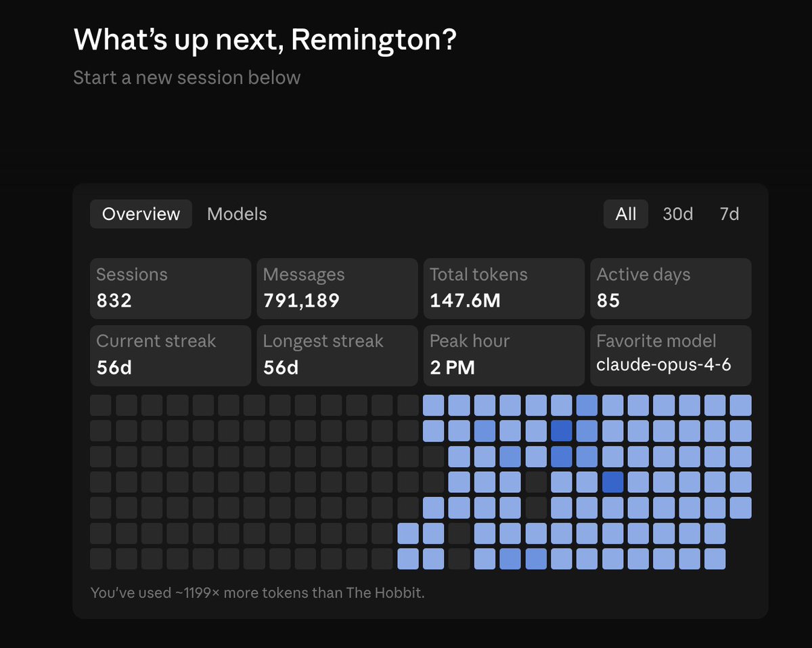
Task: Switch to the Models tab
Action: coord(236,214)
